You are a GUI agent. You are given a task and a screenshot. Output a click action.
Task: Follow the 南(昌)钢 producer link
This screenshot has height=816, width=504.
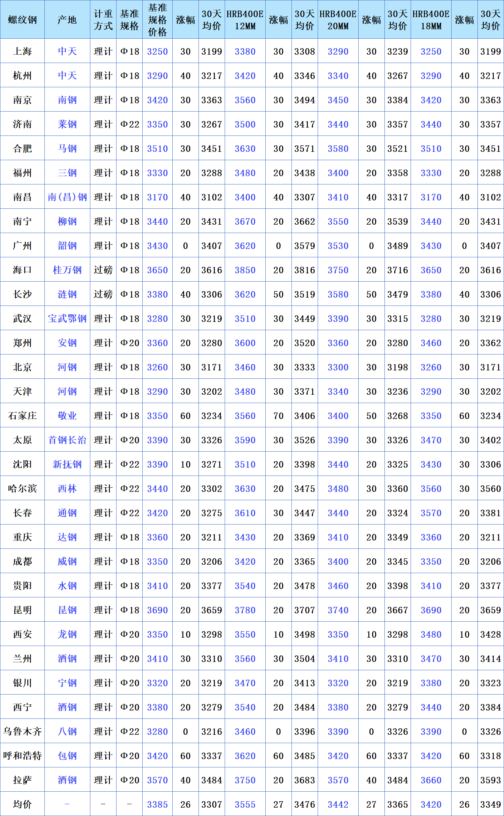click(x=67, y=197)
